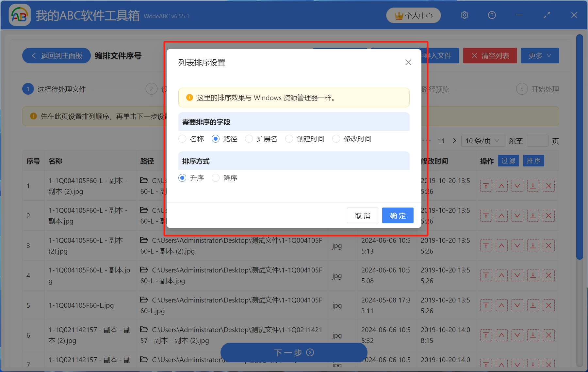Move first file to top of list

tap(486, 186)
